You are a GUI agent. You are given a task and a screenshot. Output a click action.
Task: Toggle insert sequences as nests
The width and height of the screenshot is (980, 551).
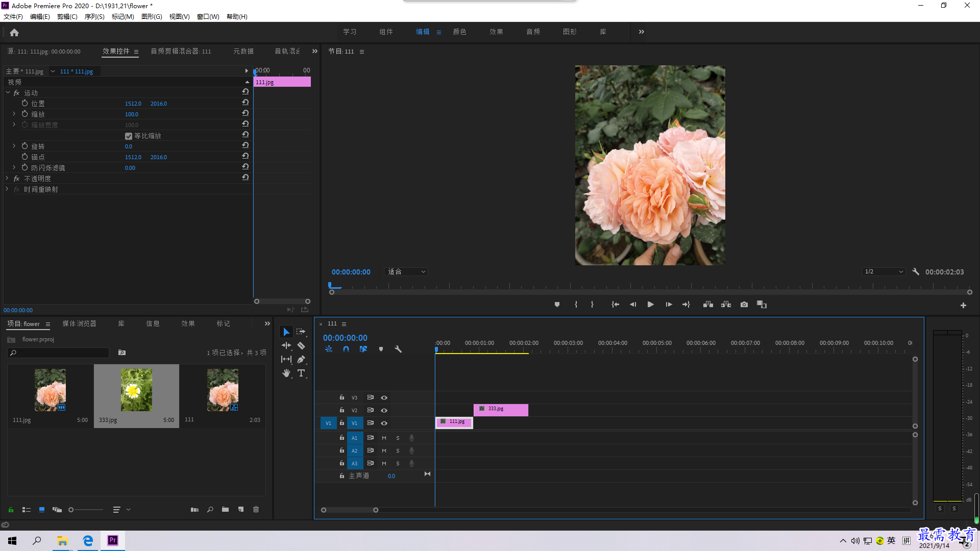[329, 349]
